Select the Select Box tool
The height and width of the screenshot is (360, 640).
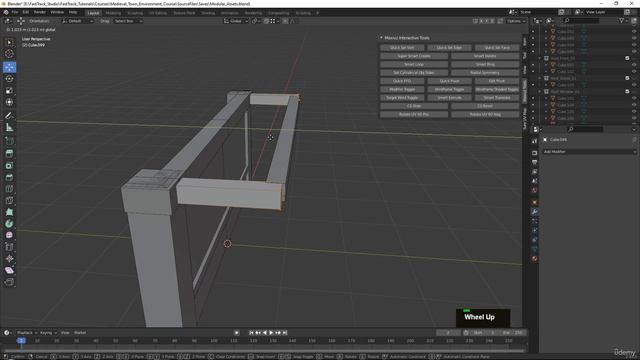(x=9, y=42)
